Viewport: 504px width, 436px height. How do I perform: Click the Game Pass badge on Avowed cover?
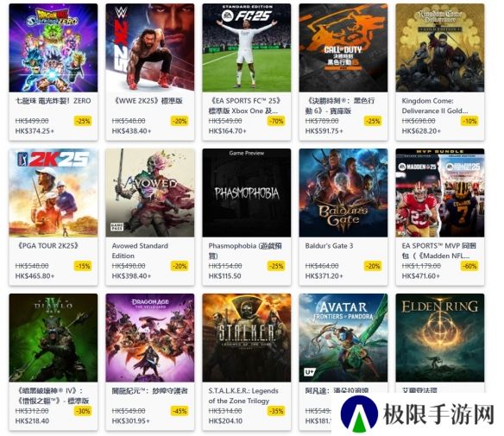point(117,227)
